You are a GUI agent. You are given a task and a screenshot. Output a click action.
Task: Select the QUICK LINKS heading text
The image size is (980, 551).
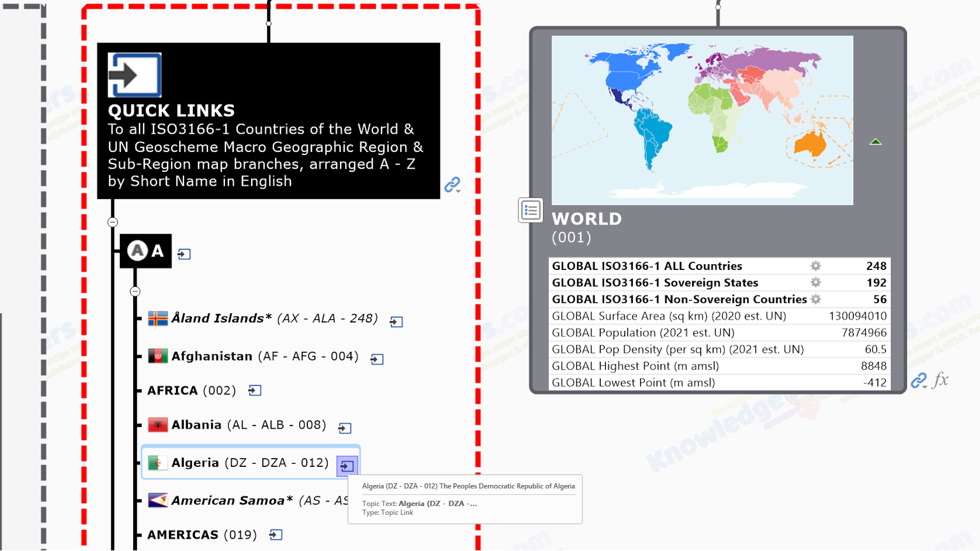(171, 111)
